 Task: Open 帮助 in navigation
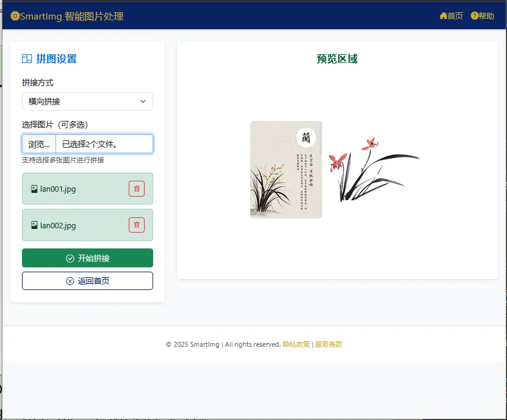coord(483,16)
